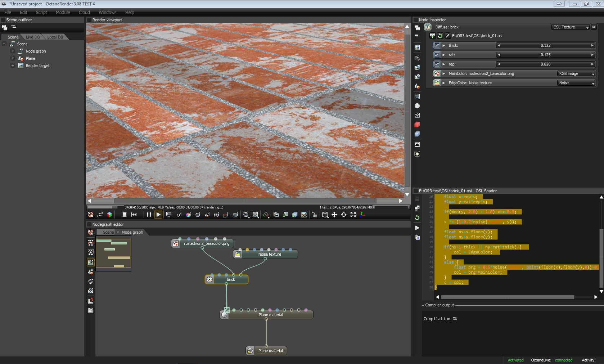Click the rep parameter float node icon
Screen dimensions: 604x364
tap(437, 64)
